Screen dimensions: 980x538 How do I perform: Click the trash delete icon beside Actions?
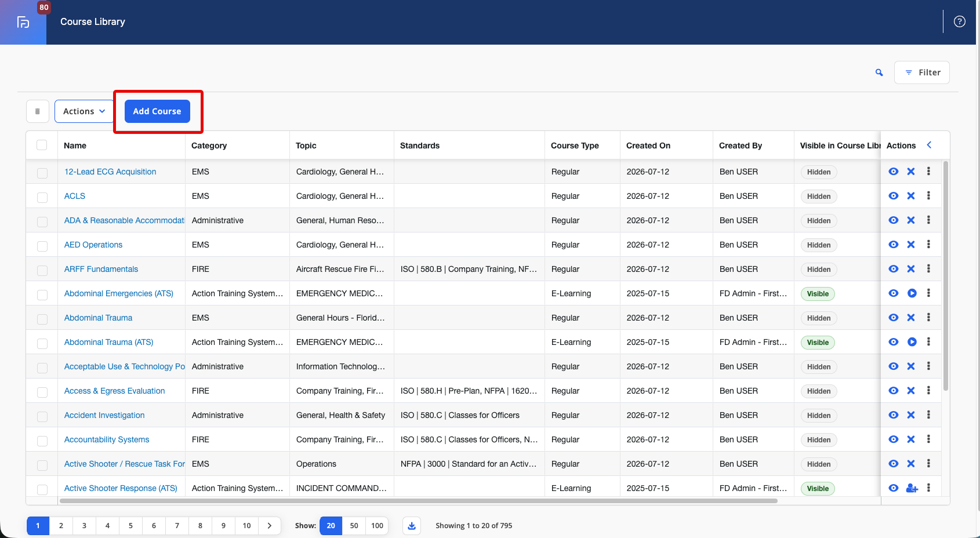tap(38, 111)
